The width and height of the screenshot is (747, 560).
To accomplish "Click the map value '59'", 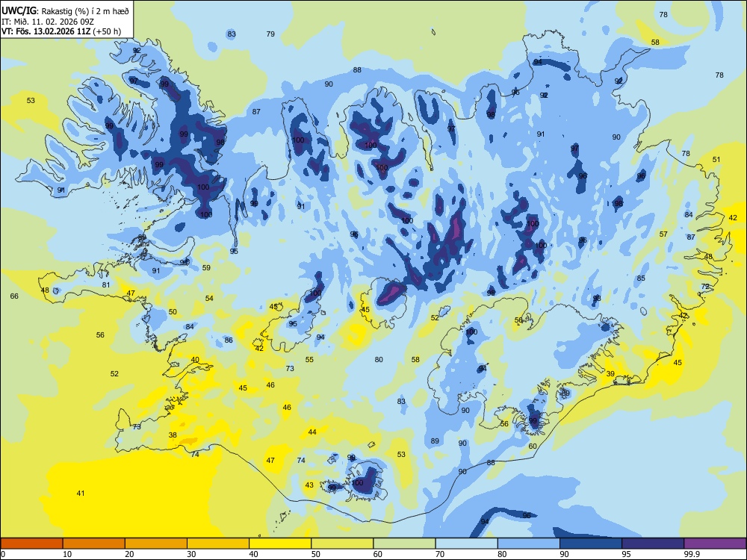I will (x=206, y=267).
